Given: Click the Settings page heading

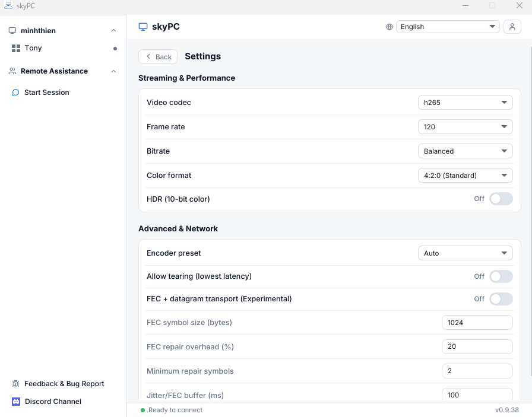Looking at the screenshot, I should click(x=202, y=56).
